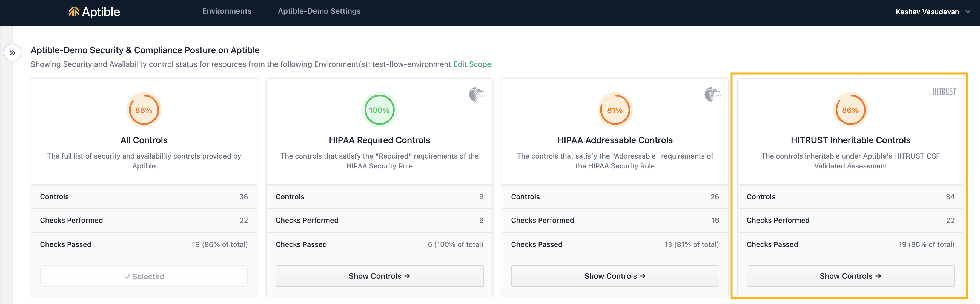
Task: Click the HITRUST Inheritable Controls heading
Action: [x=850, y=140]
